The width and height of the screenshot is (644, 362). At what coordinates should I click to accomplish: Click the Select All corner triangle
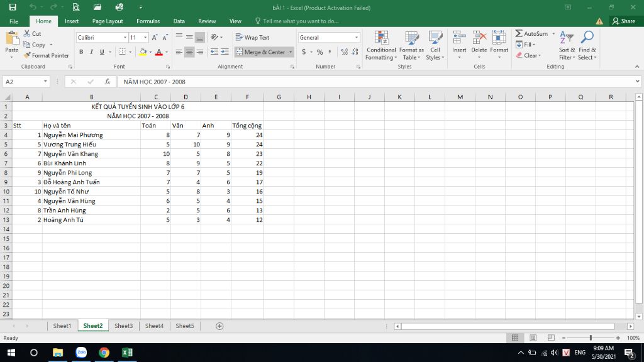point(8,97)
